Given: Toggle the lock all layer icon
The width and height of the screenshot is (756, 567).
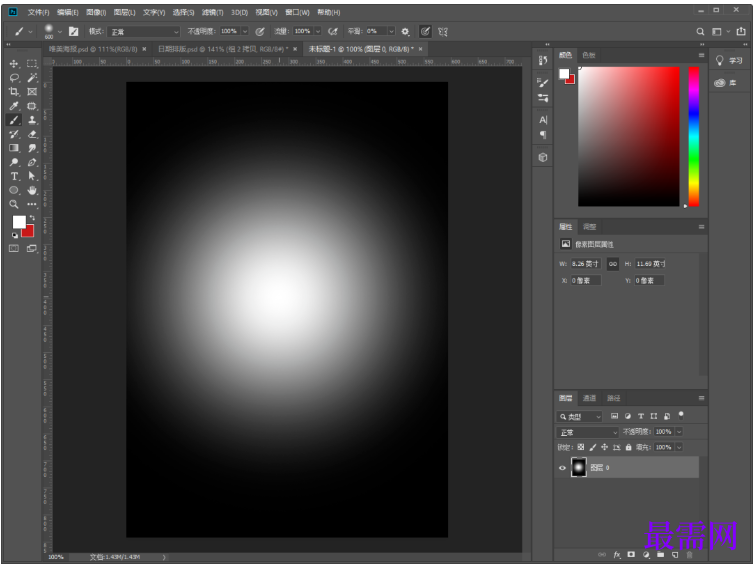Looking at the screenshot, I should coord(630,447).
